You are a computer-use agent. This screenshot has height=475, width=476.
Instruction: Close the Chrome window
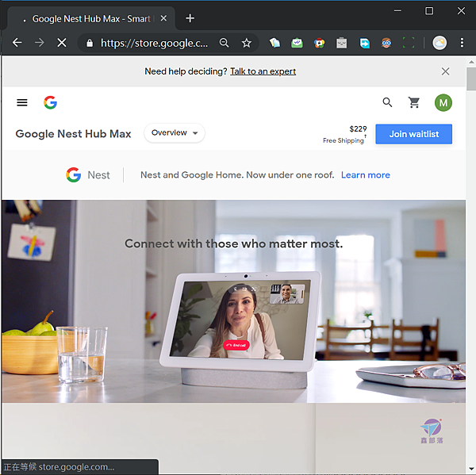coord(461,11)
